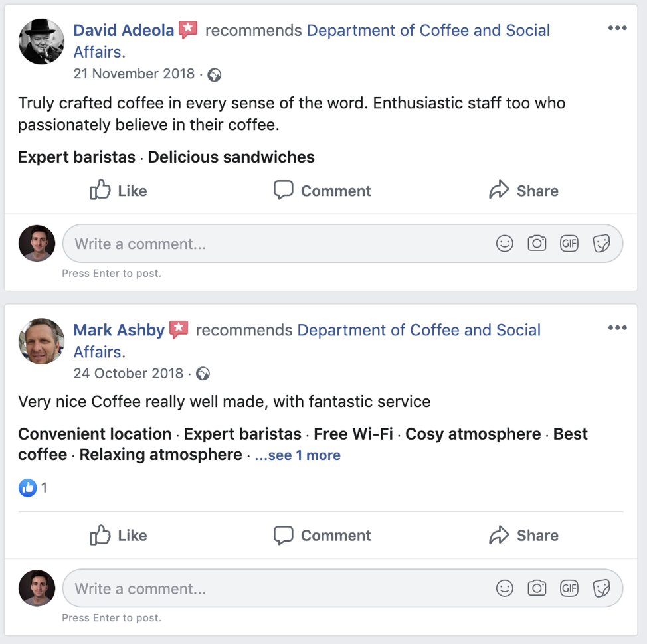Expand tags with "...see 1 more"
Image resolution: width=647 pixels, height=644 pixels.
click(x=298, y=455)
